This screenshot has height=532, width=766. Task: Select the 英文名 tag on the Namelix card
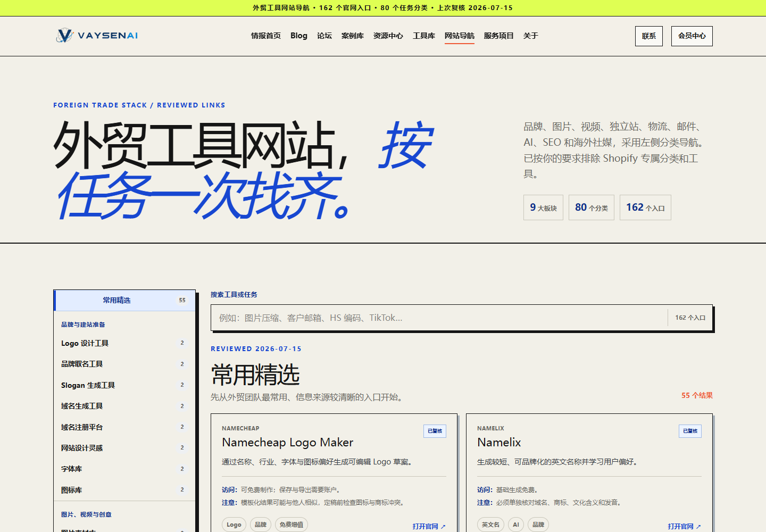(491, 525)
